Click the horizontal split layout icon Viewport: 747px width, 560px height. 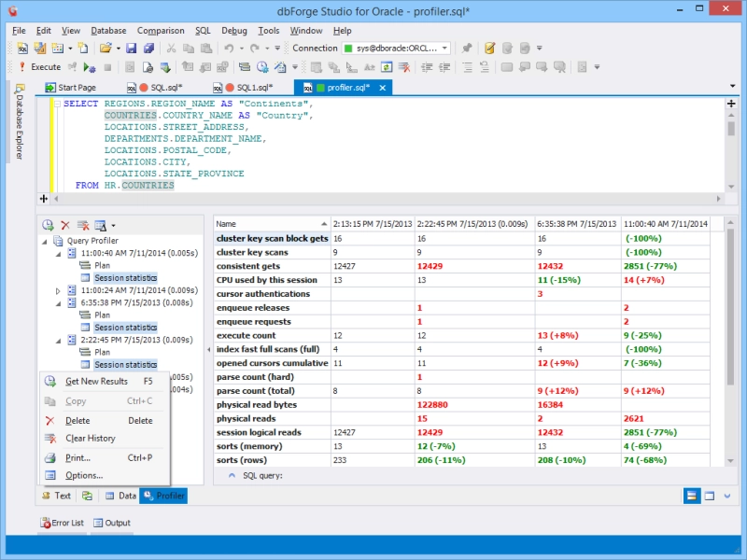(692, 496)
